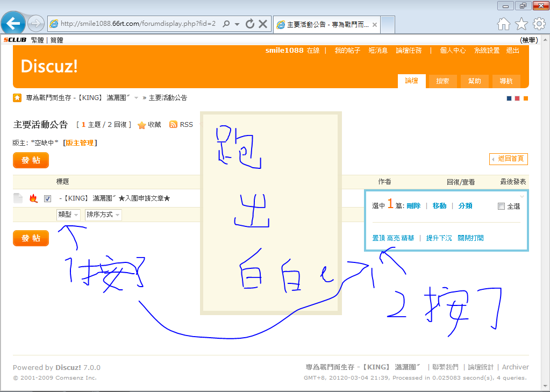Screen dimensions: 550x392
Task: Click the 刪除 delete link
Action: pyautogui.click(x=413, y=206)
